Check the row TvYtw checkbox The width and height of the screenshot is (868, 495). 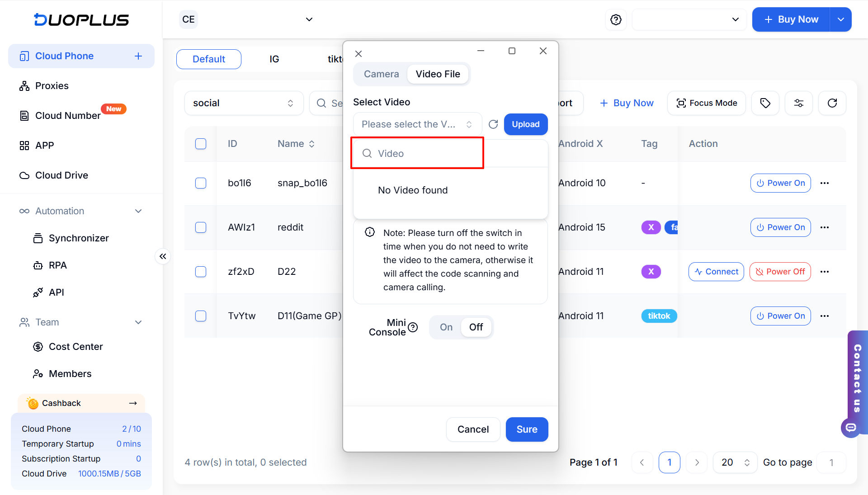click(x=201, y=316)
